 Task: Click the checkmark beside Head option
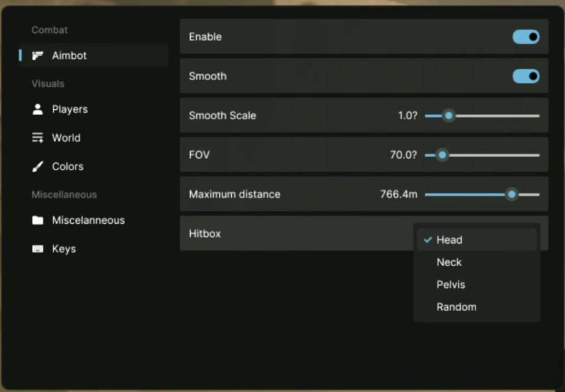(428, 240)
